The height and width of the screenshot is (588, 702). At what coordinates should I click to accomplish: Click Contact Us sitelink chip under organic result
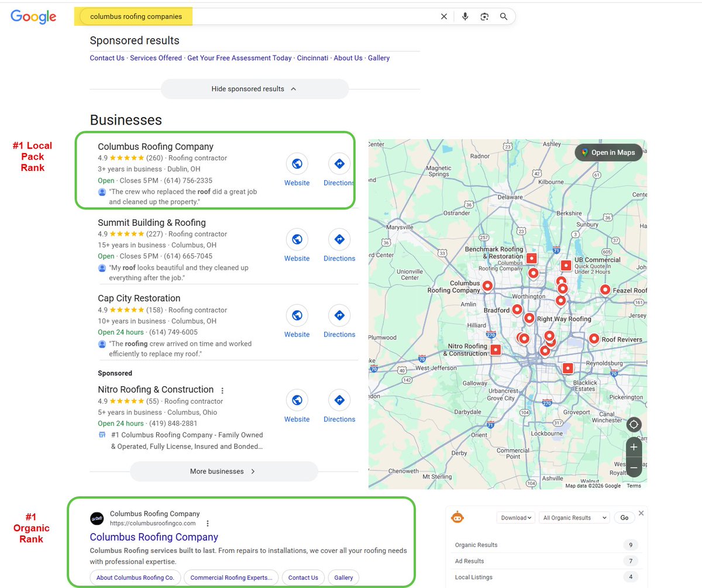click(303, 577)
